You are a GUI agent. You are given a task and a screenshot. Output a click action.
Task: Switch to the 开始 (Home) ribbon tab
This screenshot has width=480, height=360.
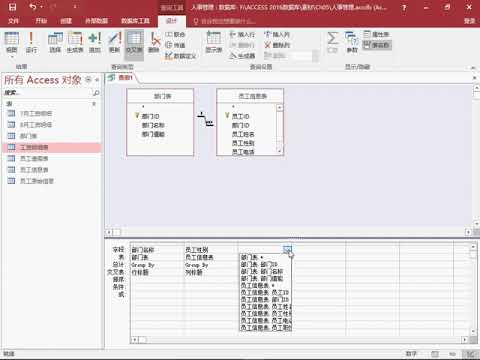[41, 21]
